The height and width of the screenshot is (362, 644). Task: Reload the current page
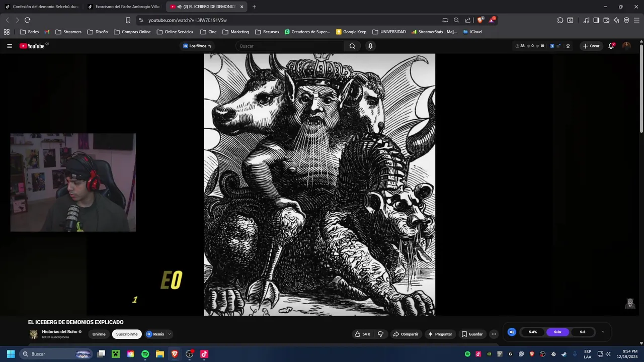27,20
